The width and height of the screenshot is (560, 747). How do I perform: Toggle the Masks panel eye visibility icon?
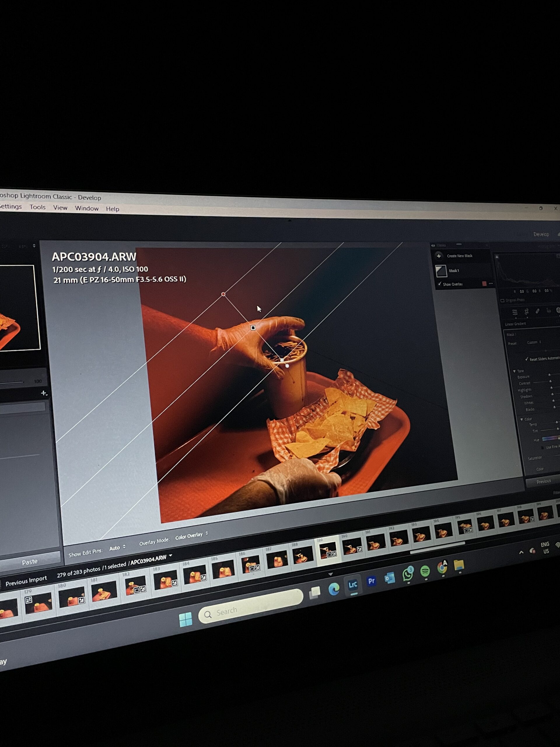click(x=433, y=245)
